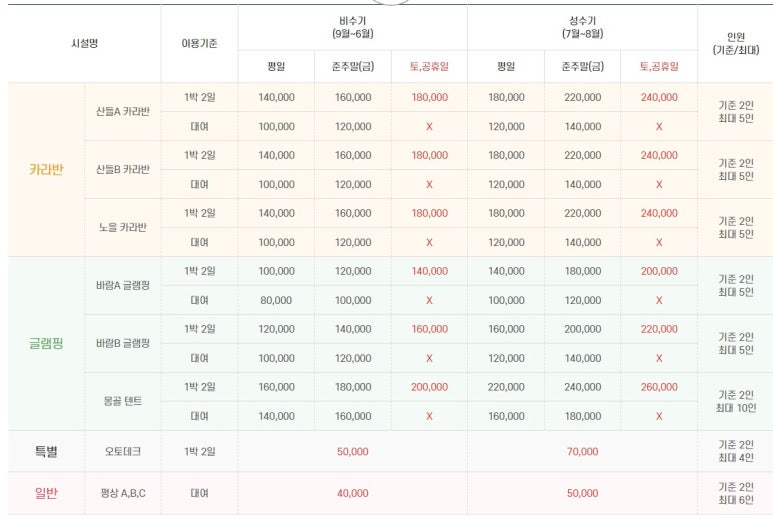Image resolution: width=773 pixels, height=520 pixels.
Task: Select the 노을 카라반 facility name
Action: pos(123,227)
